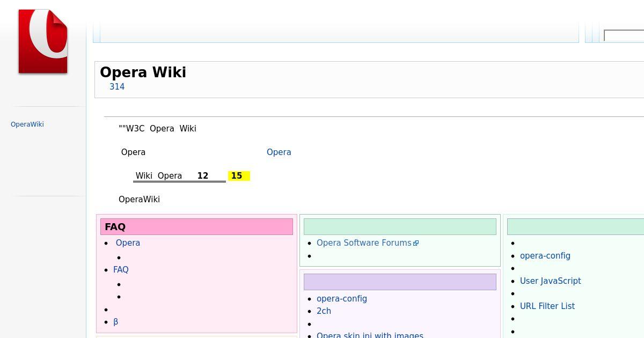Click the highlighted 15 text

pos(237,176)
